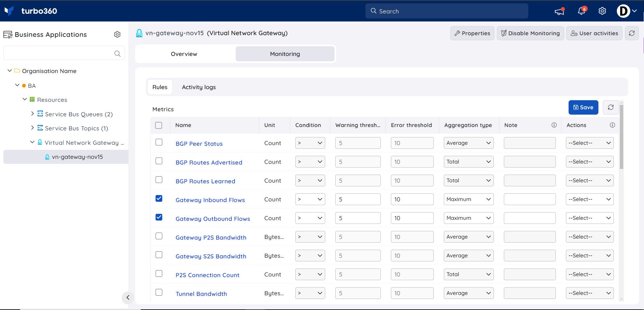
Task: Open the P2S Connection Count metric link
Action: click(208, 275)
